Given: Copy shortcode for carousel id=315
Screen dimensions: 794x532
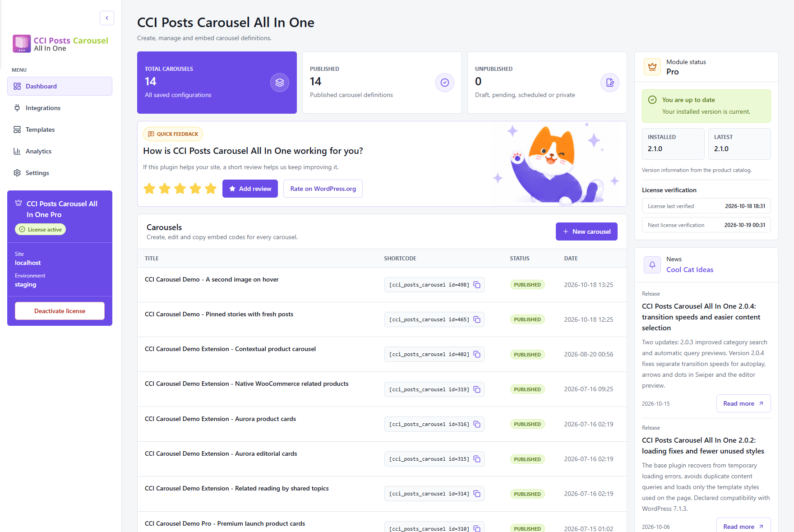Looking at the screenshot, I should pyautogui.click(x=477, y=459).
